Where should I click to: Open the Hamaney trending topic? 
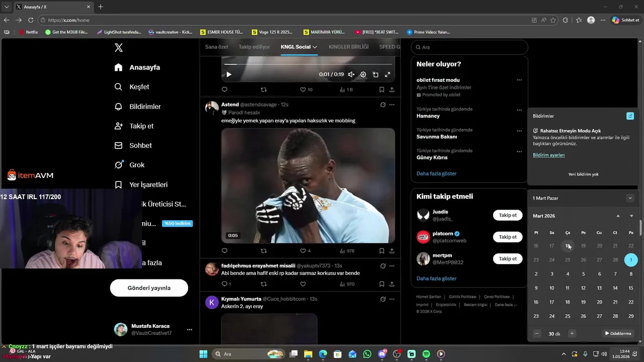point(428,116)
